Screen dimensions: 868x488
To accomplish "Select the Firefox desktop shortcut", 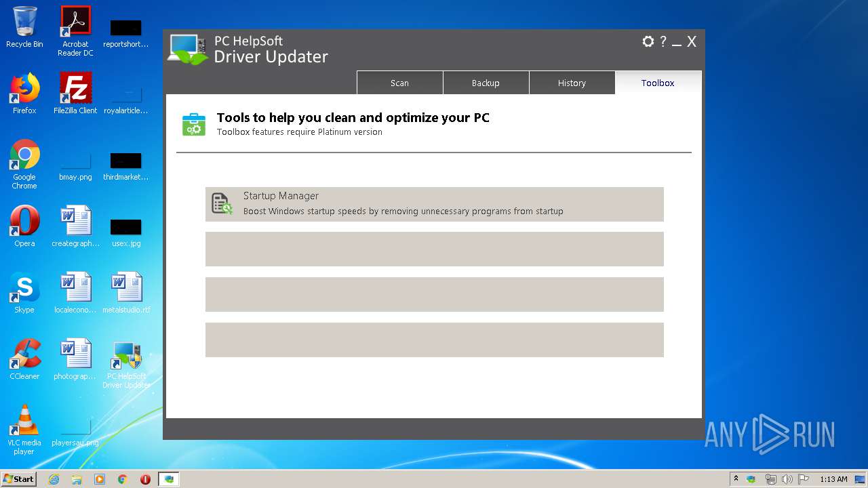I will [x=24, y=94].
